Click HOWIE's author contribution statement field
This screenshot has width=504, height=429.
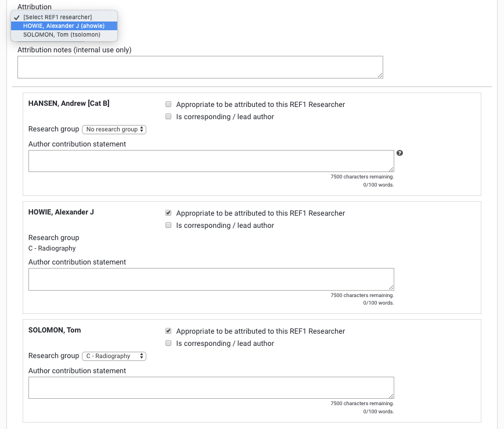[x=211, y=279]
